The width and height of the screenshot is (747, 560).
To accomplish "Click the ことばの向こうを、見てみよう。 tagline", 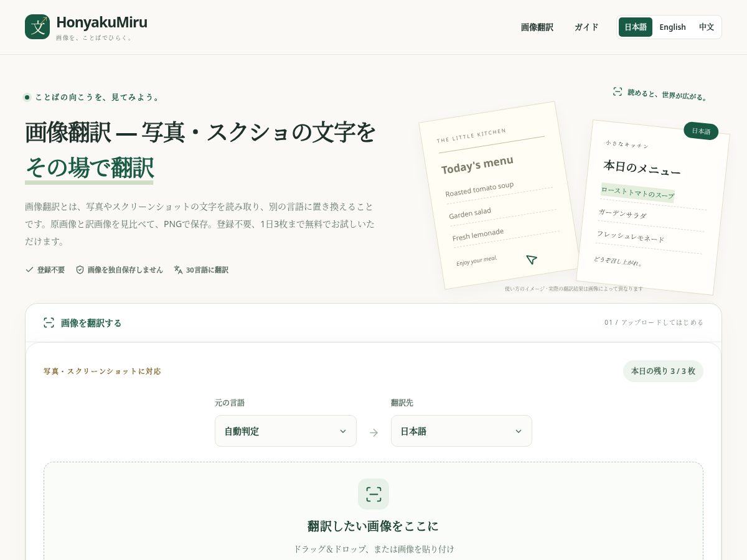I will coord(98,97).
